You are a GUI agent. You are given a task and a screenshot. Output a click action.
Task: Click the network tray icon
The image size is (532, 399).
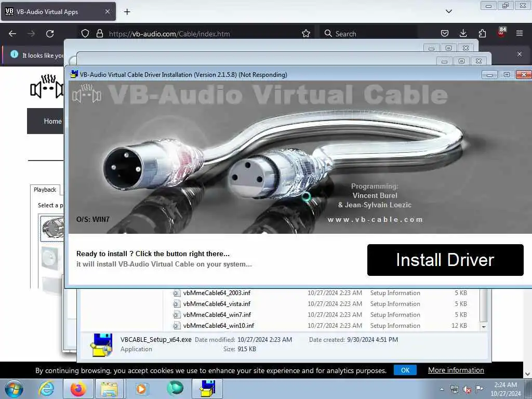click(454, 390)
